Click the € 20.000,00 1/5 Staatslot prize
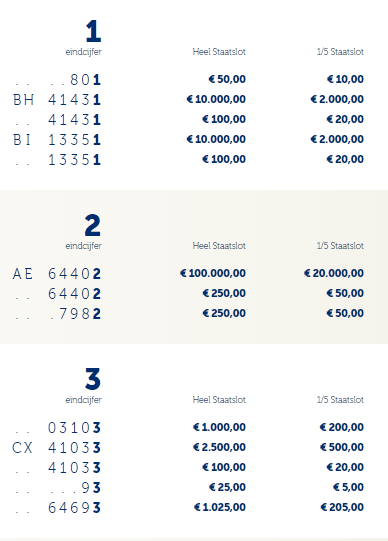This screenshot has width=388, height=541. tap(334, 273)
